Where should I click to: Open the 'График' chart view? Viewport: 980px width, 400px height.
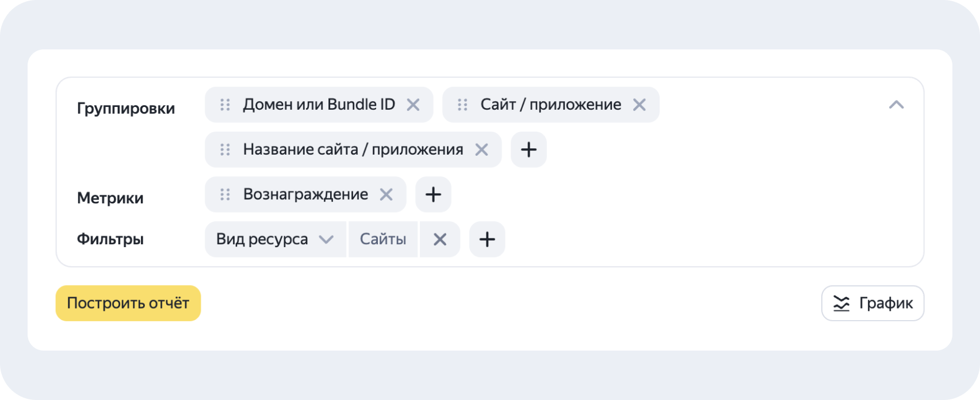tap(872, 303)
